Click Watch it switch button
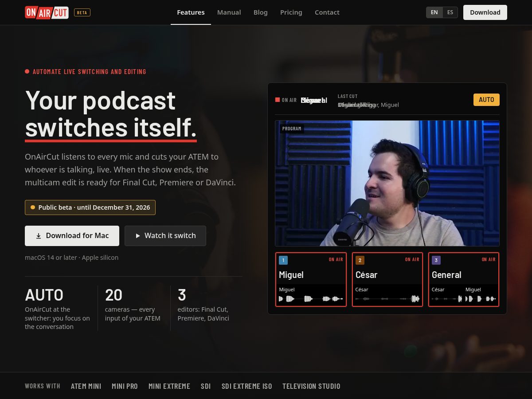The width and height of the screenshot is (532, 399). [x=165, y=236]
